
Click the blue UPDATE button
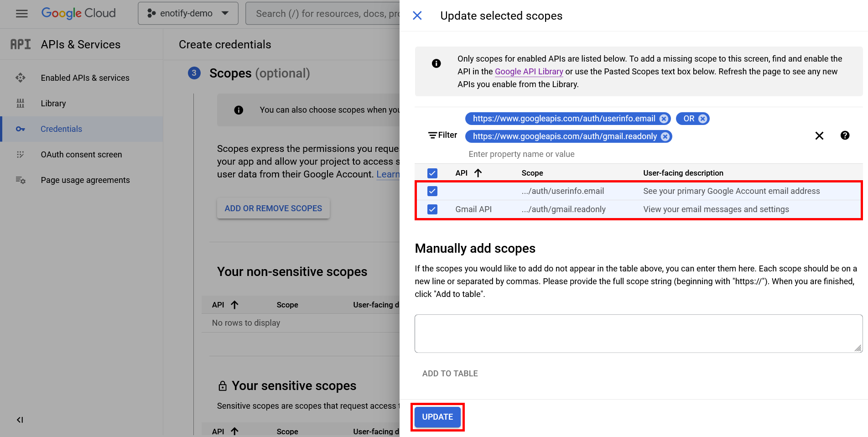coord(437,417)
